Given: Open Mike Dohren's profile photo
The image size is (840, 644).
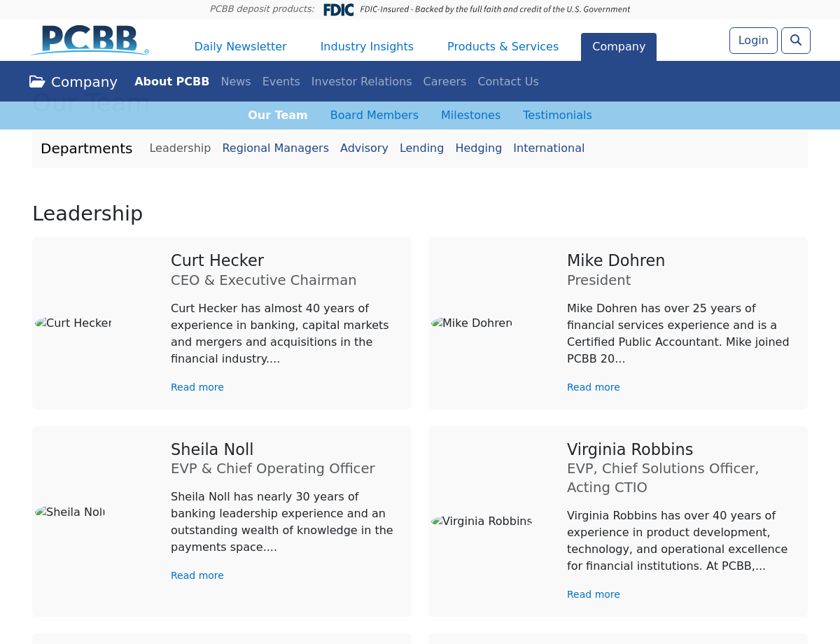Looking at the screenshot, I should point(471,323).
